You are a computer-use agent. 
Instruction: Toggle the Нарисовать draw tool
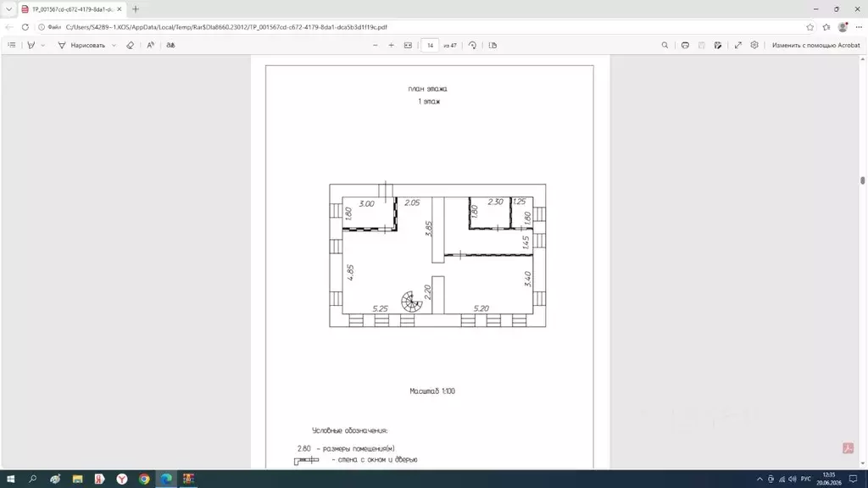pyautogui.click(x=81, y=46)
